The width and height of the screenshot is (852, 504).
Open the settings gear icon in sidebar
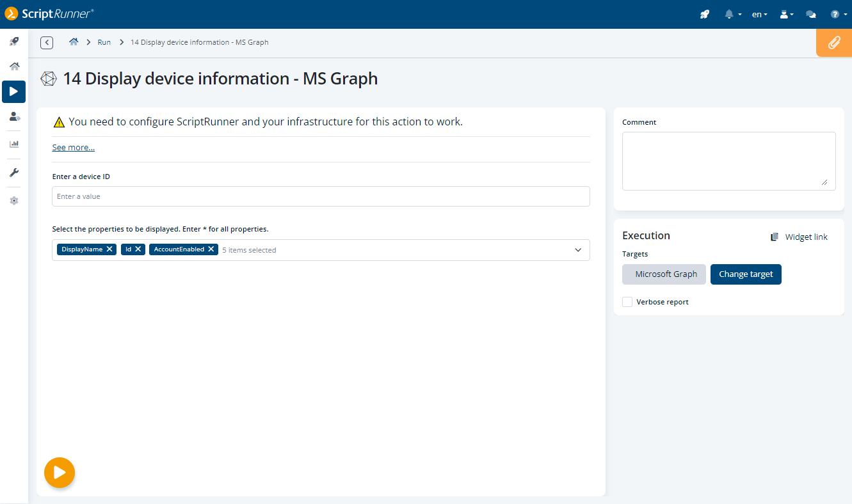(x=14, y=201)
